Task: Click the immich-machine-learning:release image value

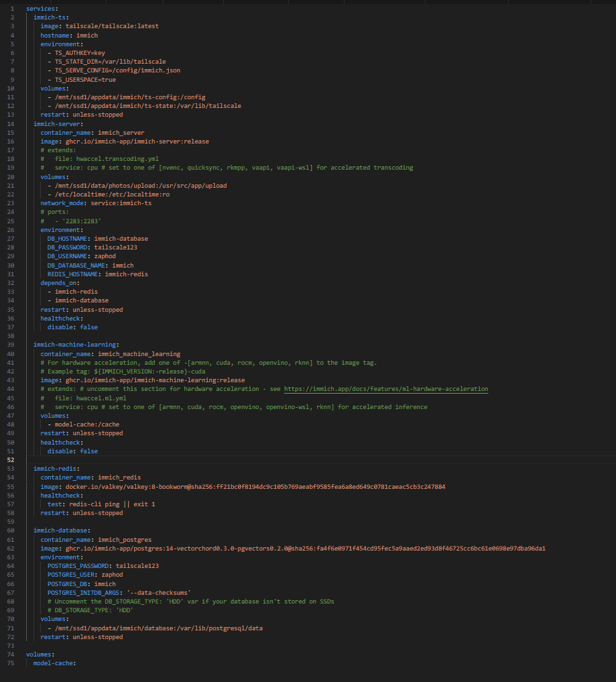Action: (156, 380)
